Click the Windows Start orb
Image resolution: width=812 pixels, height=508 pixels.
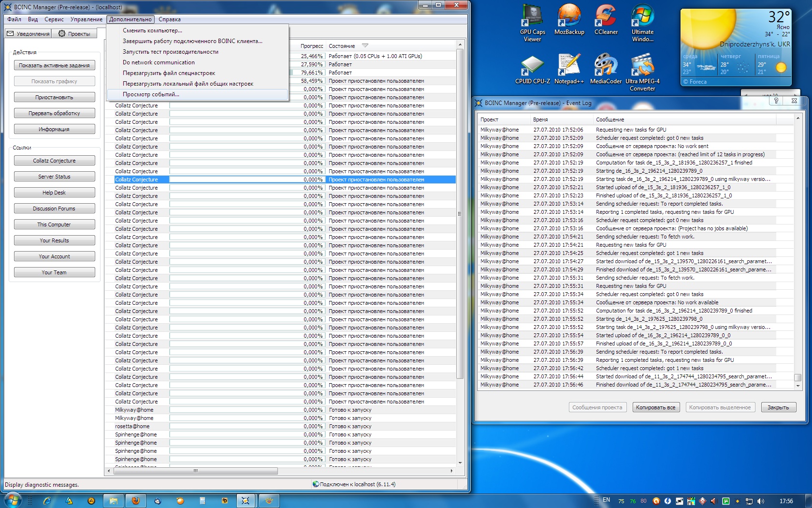tap(13, 500)
